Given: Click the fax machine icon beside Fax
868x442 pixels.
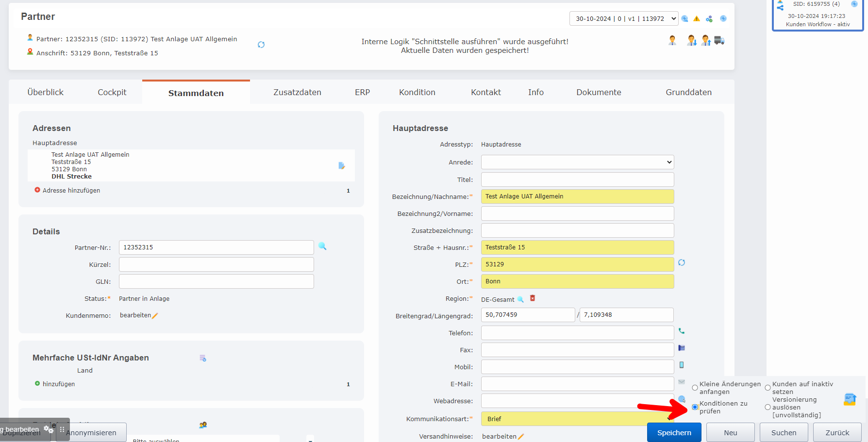Looking at the screenshot, I should [x=682, y=348].
